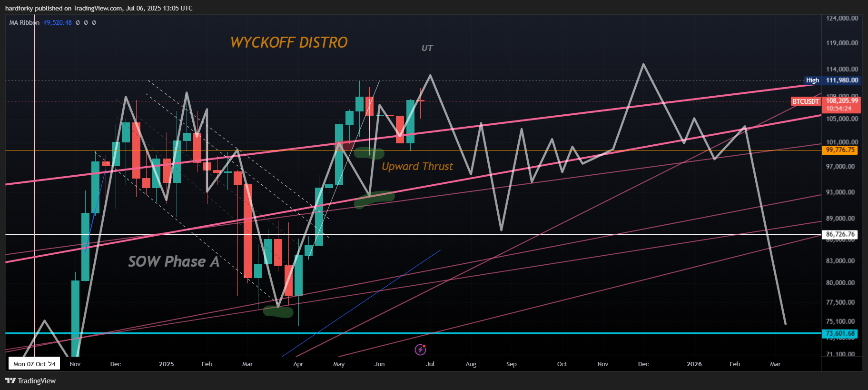The height and width of the screenshot is (390, 868).
Task: Click the 2025 label on time axis
Action: click(166, 364)
